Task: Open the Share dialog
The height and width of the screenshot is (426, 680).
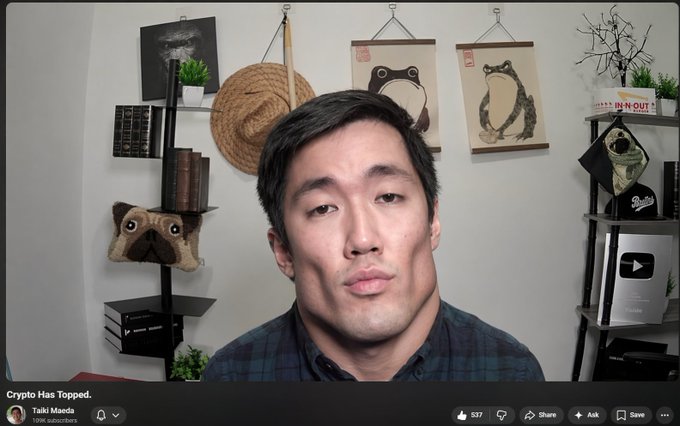Action: pos(541,415)
